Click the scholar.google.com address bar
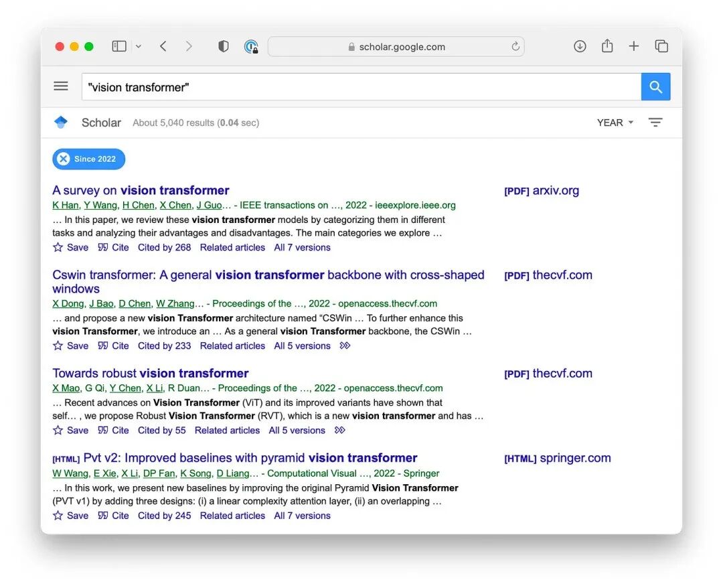The image size is (723, 588). point(396,47)
